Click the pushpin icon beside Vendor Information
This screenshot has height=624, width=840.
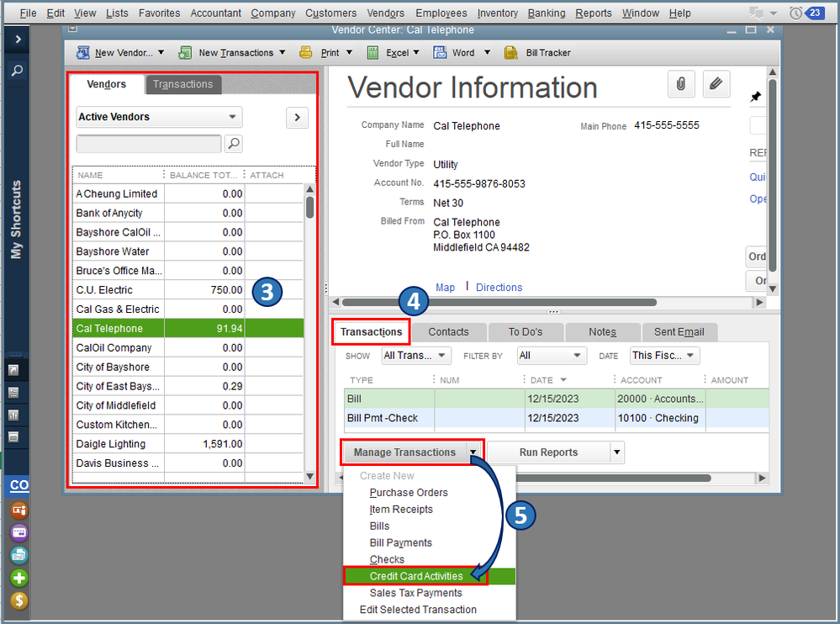[x=755, y=97]
